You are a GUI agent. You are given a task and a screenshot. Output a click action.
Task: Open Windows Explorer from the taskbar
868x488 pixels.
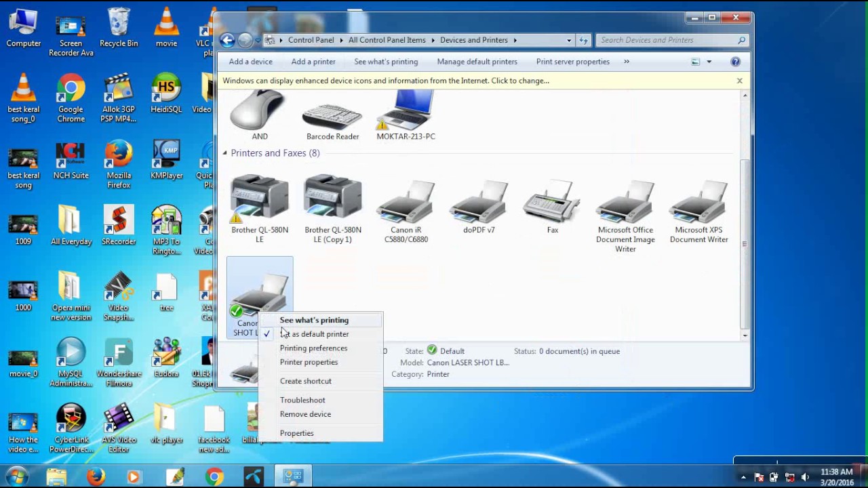pos(56,477)
